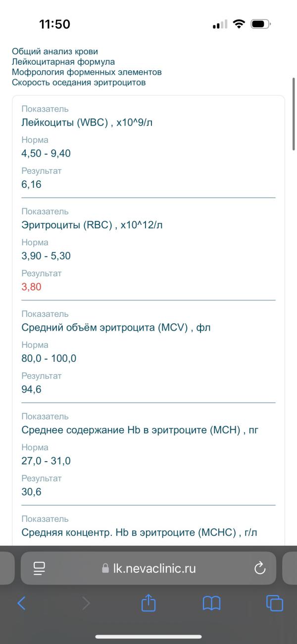Open the share sheet icon
This screenshot has width=297, height=644.
(148, 602)
